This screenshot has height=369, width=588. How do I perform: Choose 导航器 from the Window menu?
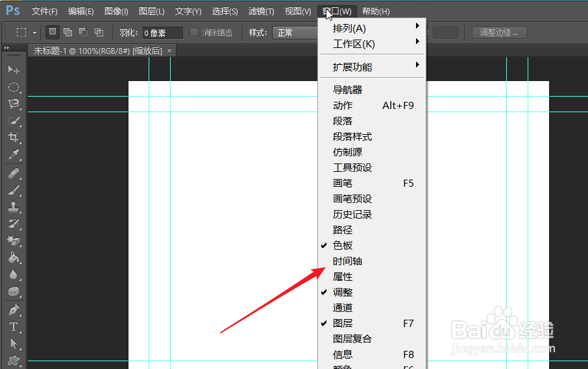pos(372,90)
